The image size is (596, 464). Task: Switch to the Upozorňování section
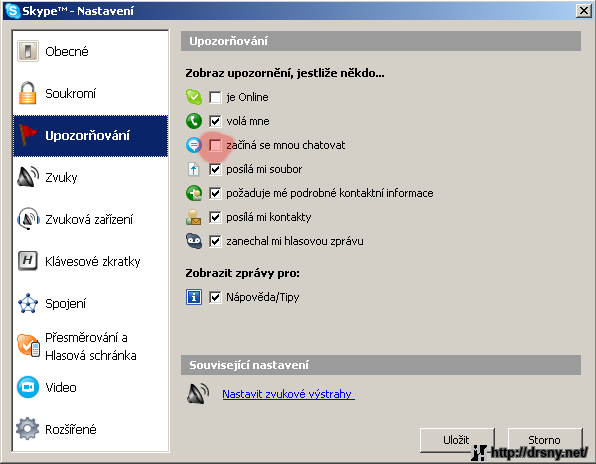coord(90,136)
